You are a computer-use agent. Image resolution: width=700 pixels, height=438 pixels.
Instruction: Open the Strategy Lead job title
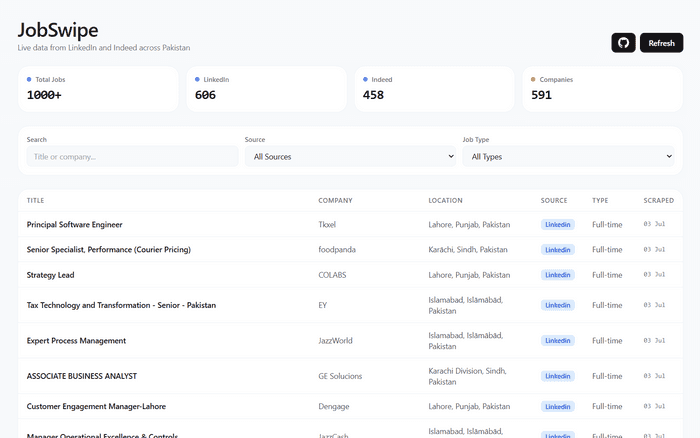click(50, 275)
